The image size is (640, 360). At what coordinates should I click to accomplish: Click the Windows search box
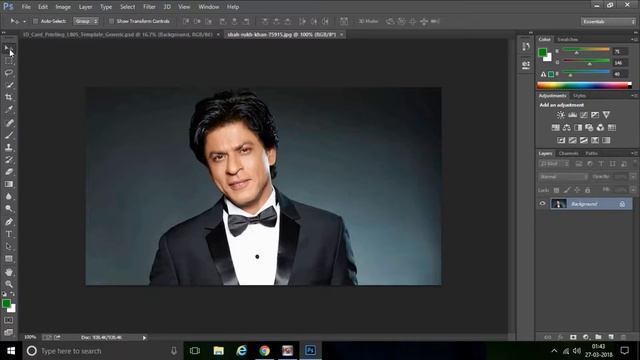[101, 351]
